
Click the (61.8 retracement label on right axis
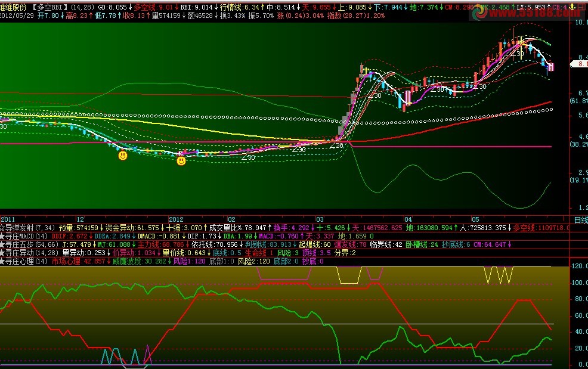point(578,101)
